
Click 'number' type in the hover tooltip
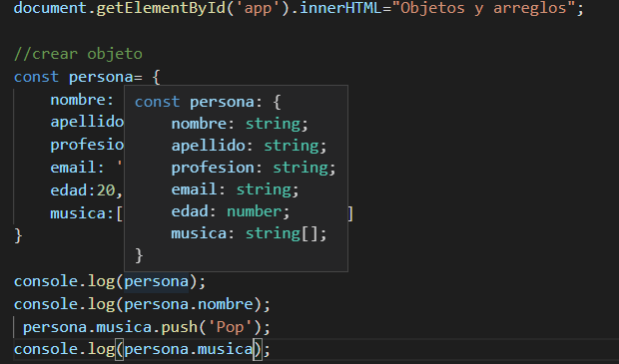tap(254, 211)
